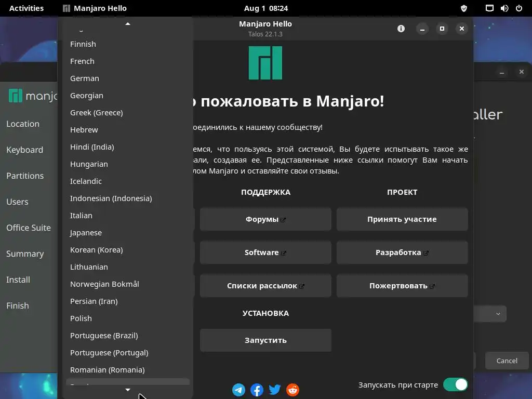Open the About info icon in header
This screenshot has height=399, width=532.
tap(401, 29)
